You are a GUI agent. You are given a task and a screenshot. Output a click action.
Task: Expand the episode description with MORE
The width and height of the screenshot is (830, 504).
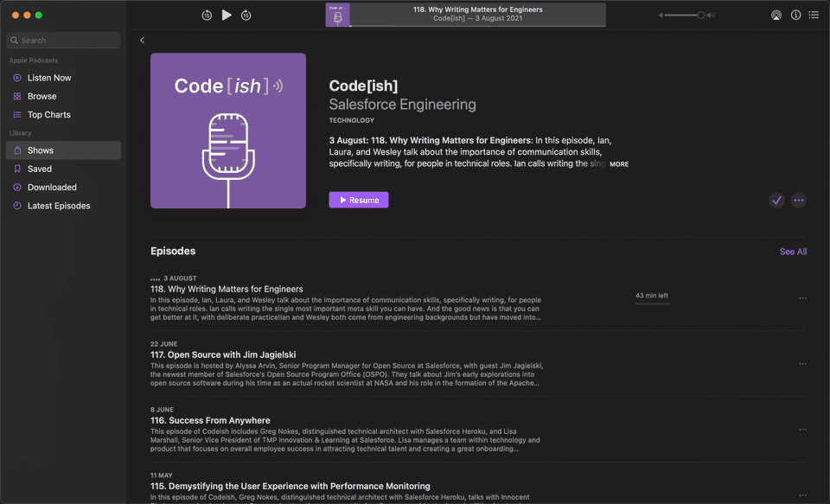[619, 163]
